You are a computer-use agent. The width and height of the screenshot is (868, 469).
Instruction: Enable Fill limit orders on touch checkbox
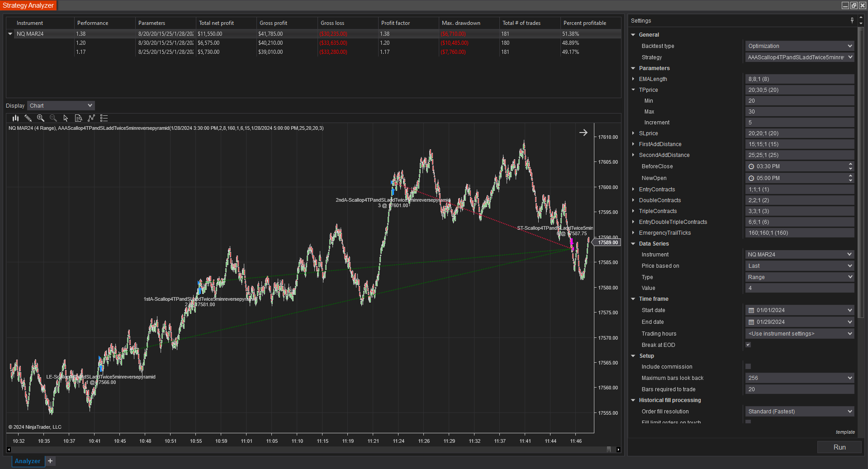(x=748, y=422)
